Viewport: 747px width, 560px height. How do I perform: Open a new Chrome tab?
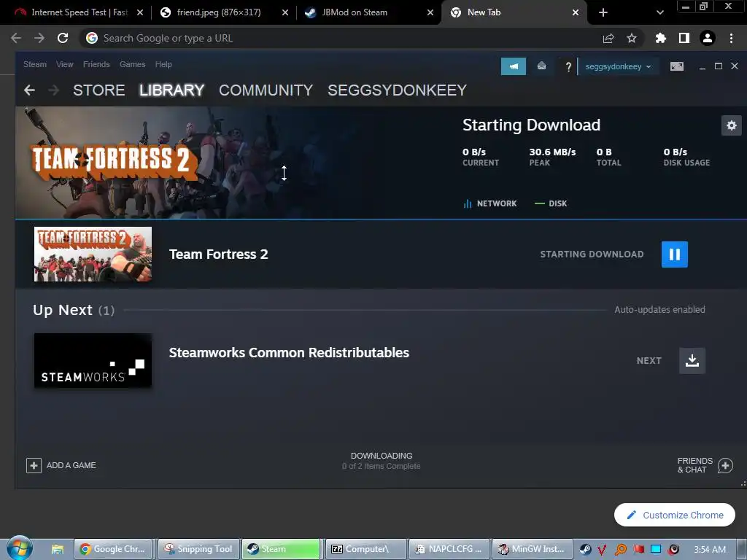(x=603, y=12)
